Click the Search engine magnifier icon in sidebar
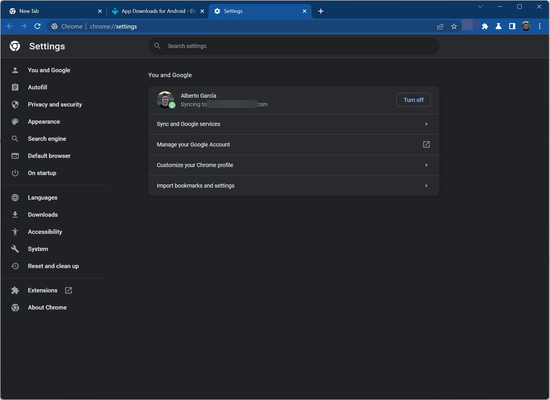Image resolution: width=550 pixels, height=400 pixels. (x=15, y=139)
